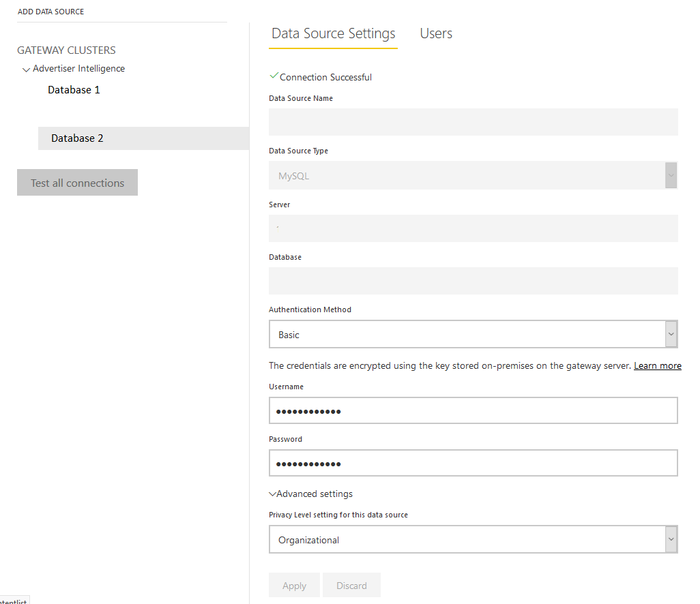Click Test all connections button
This screenshot has height=604, width=700.
77,183
